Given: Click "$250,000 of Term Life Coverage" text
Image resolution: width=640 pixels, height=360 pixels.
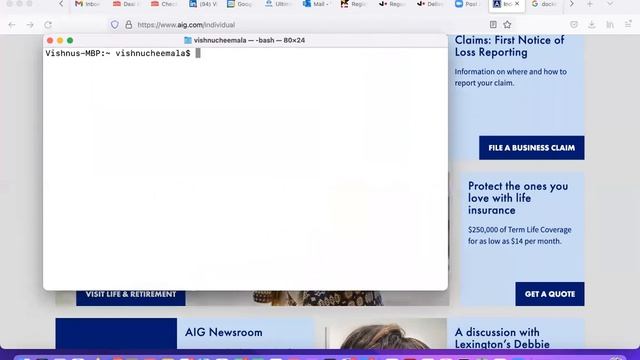Looking at the screenshot, I should click(520, 229).
